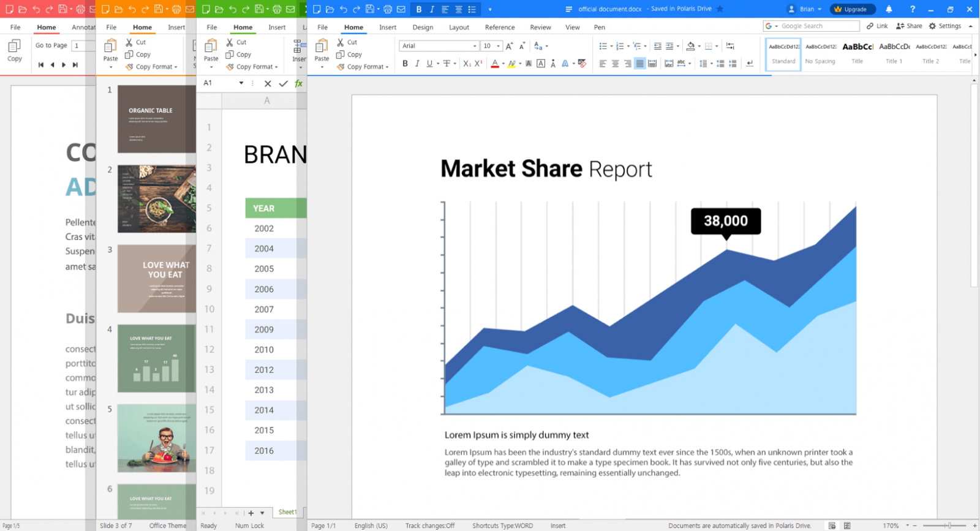Viewport: 980px width, 531px height.
Task: Click the Character Shading icon in the Word ribbon
Action: click(x=529, y=64)
